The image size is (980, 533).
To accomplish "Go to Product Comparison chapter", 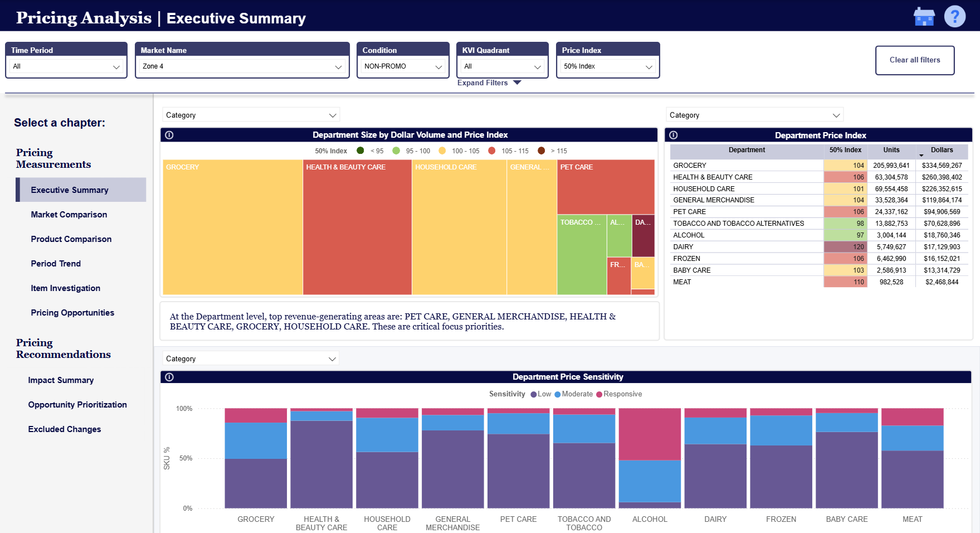I will click(x=71, y=239).
